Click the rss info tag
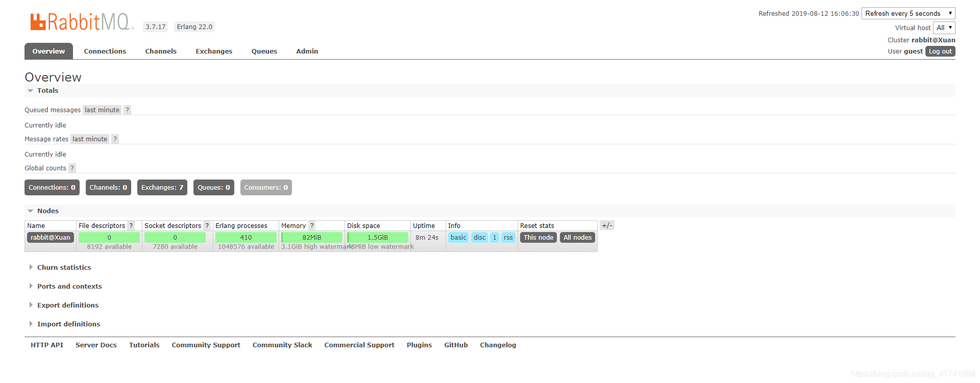This screenshot has width=980, height=383. click(x=508, y=237)
